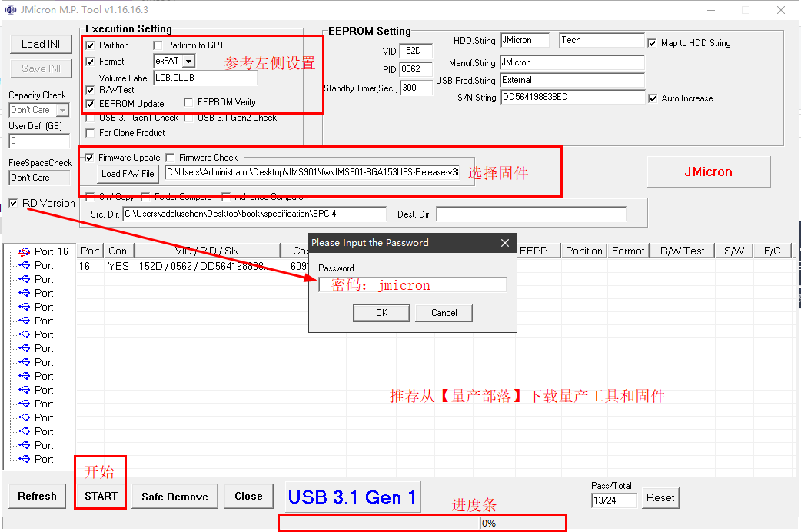
Task: Cancel the password dialog
Action: 444,313
